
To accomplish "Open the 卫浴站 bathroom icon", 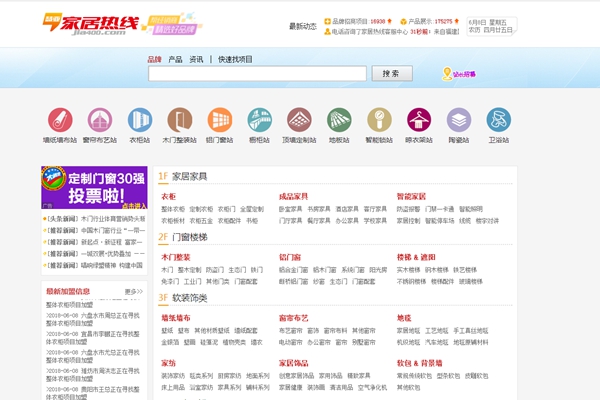I will [499, 120].
